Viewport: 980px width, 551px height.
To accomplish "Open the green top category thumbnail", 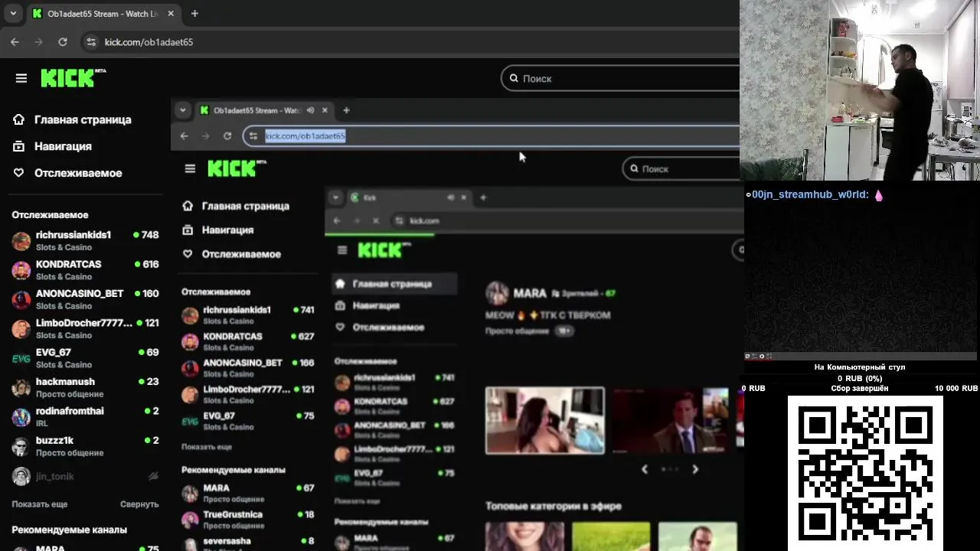I will pos(611,537).
